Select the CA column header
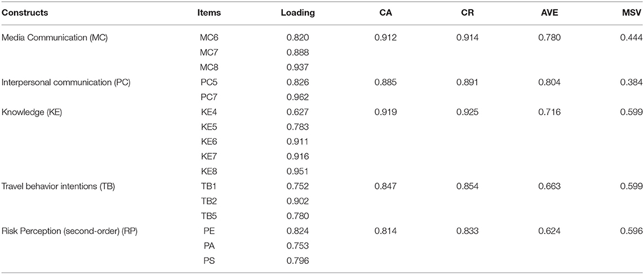This screenshot has height=274, width=644. point(385,13)
